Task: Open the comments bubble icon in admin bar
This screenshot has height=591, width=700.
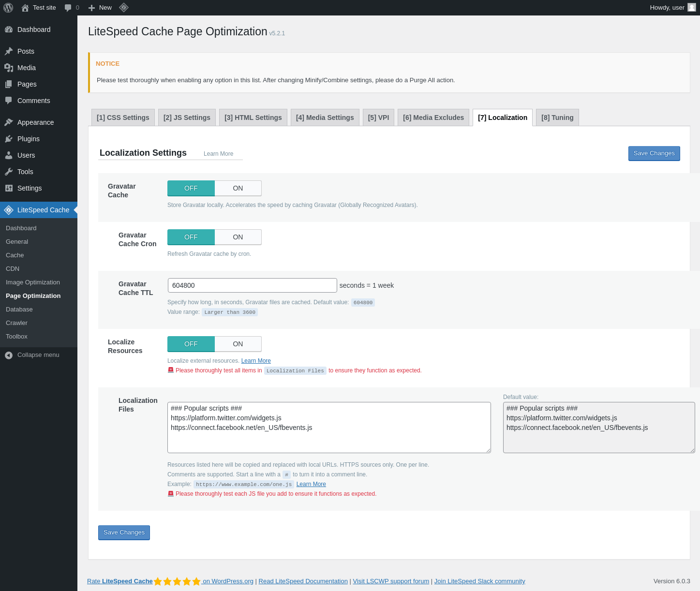Action: (68, 8)
